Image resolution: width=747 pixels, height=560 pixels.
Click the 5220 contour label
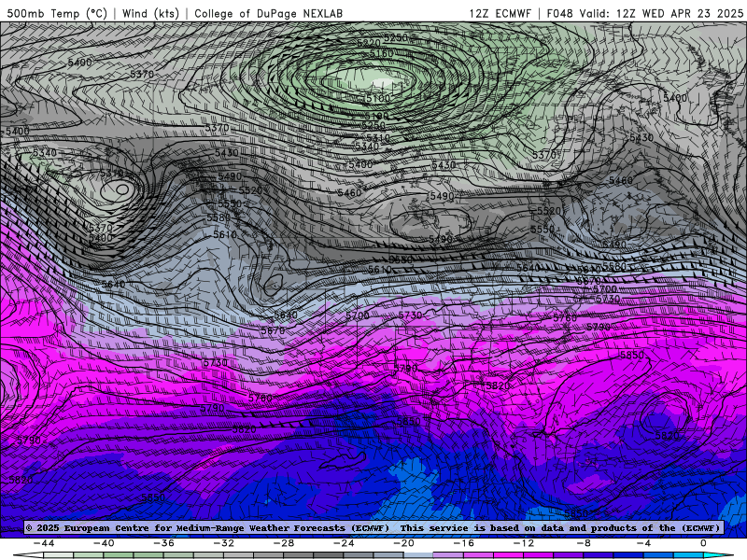369,43
